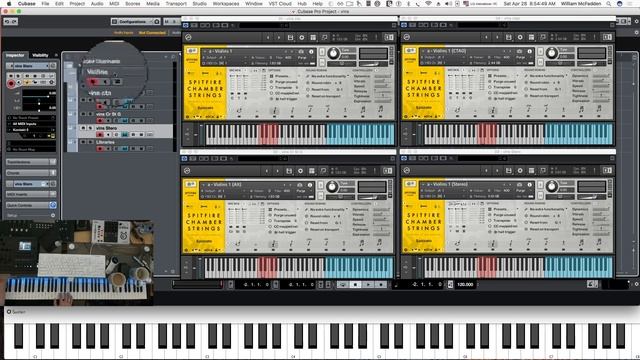This screenshot has width=640, height=360.
Task: Toggle plugin activate button in Violins 1 window header
Action: point(186,25)
